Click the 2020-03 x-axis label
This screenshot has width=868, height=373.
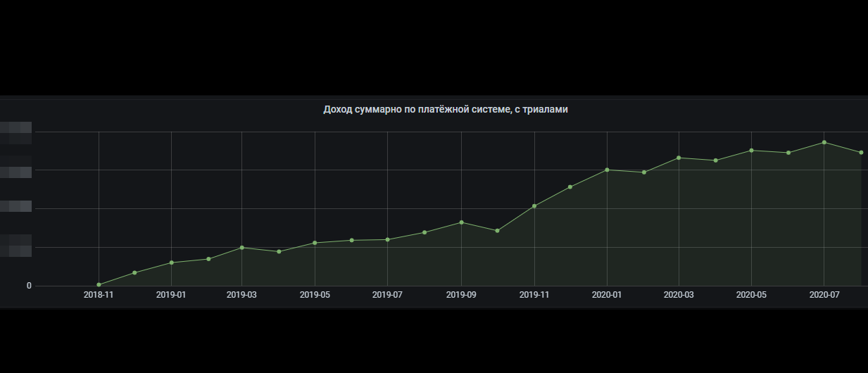click(679, 295)
